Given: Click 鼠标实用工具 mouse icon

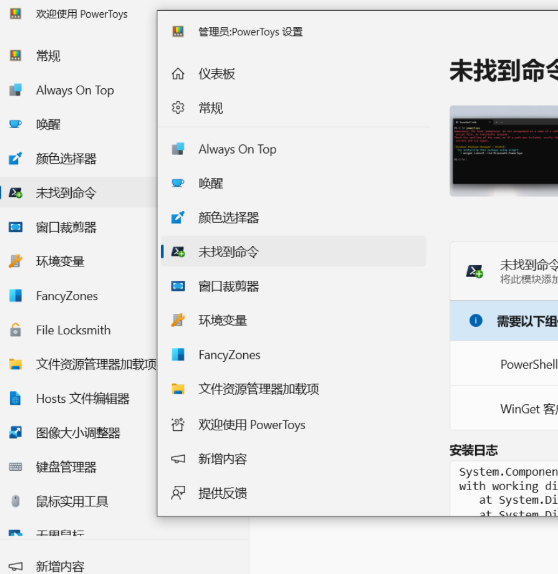Looking at the screenshot, I should 15,501.
